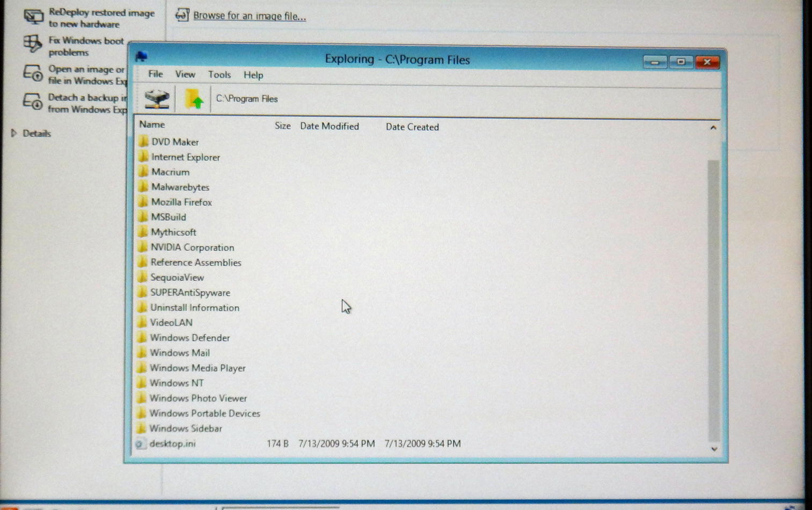Viewport: 812px width, 510px height.
Task: Click the 'SequoiaView' folder name
Action: (177, 278)
